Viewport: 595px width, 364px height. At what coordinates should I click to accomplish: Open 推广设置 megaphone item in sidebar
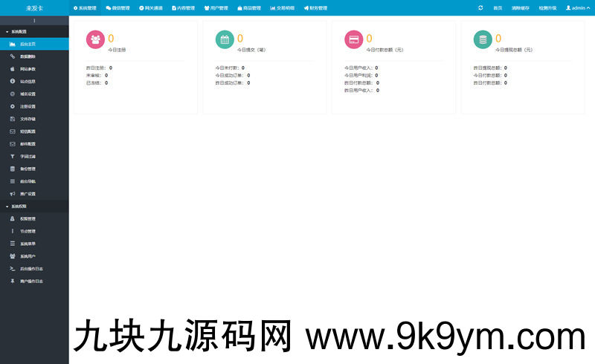tap(27, 194)
